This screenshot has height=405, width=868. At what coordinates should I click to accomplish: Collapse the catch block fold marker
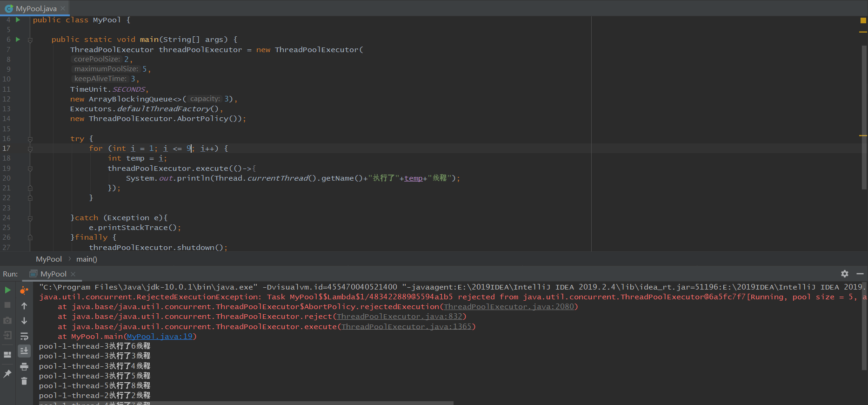point(30,218)
